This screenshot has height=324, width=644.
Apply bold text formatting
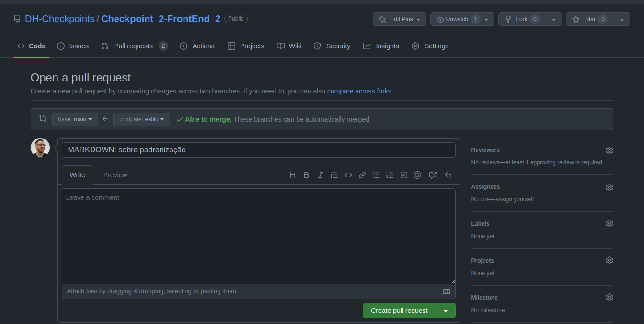pyautogui.click(x=307, y=175)
